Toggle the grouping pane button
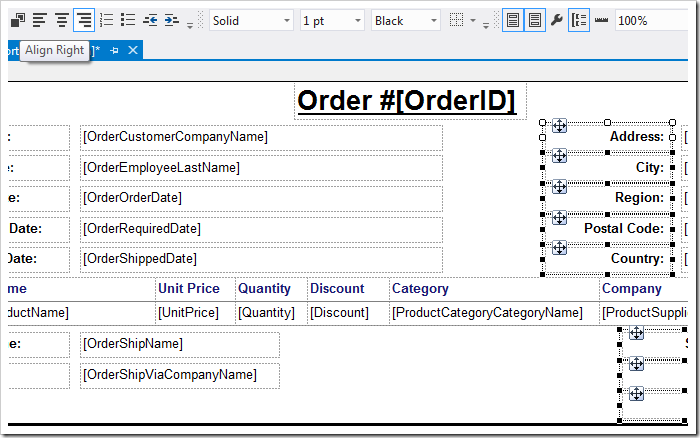Viewport: 700px width, 438px height. (x=579, y=21)
